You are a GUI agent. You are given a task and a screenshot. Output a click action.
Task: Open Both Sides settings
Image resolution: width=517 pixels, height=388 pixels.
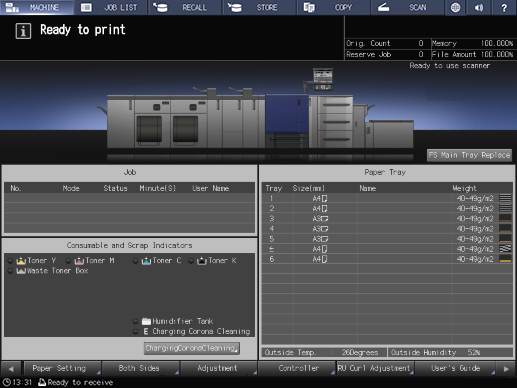[x=140, y=368]
